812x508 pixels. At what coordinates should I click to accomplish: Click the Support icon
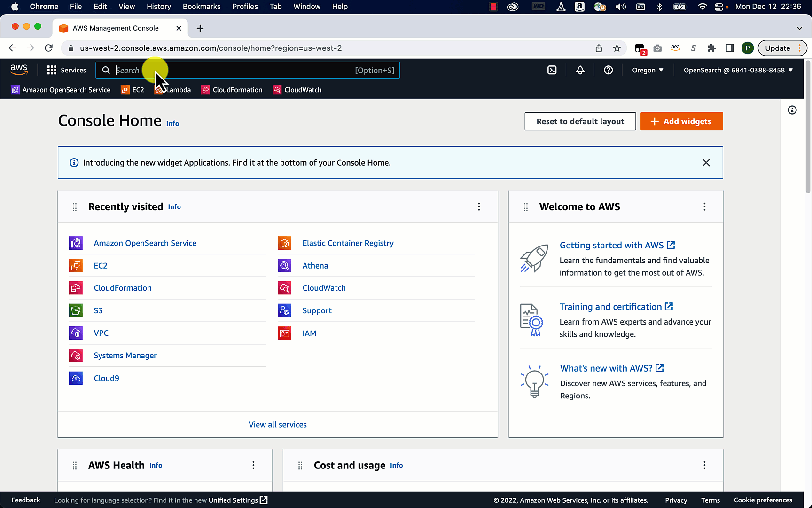click(x=284, y=310)
